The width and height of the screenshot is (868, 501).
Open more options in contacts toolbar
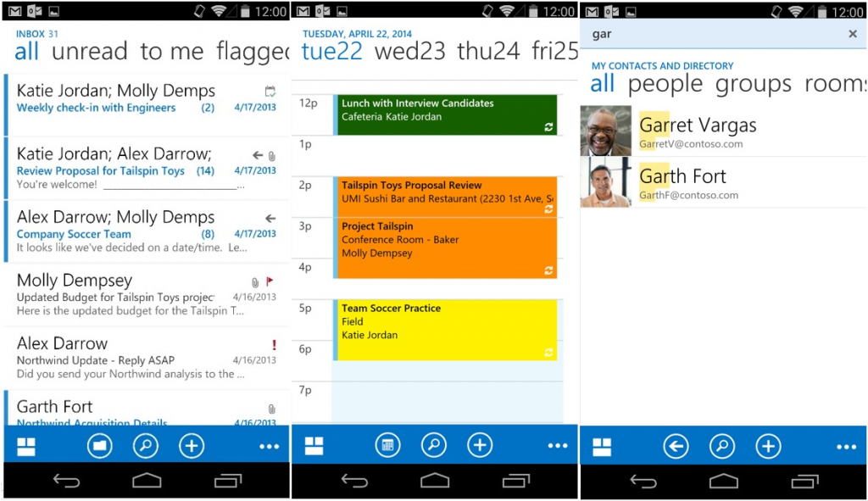click(x=847, y=447)
